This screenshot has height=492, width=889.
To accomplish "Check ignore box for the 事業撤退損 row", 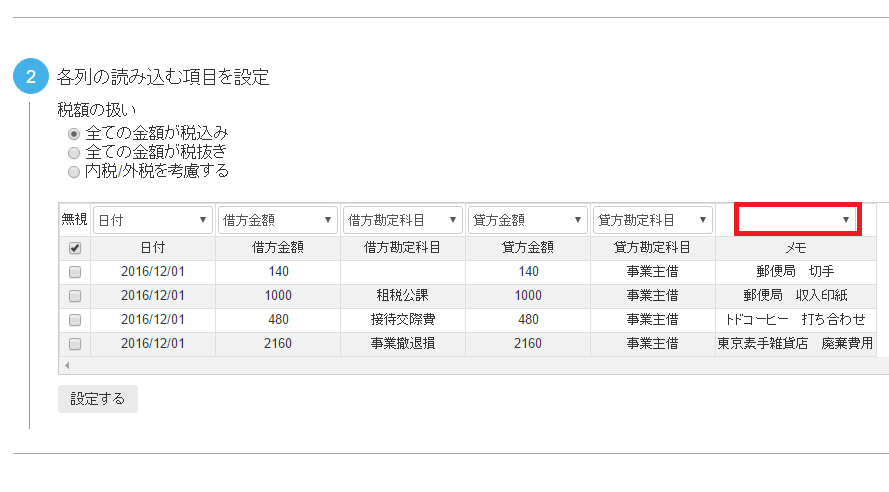I will [x=75, y=344].
